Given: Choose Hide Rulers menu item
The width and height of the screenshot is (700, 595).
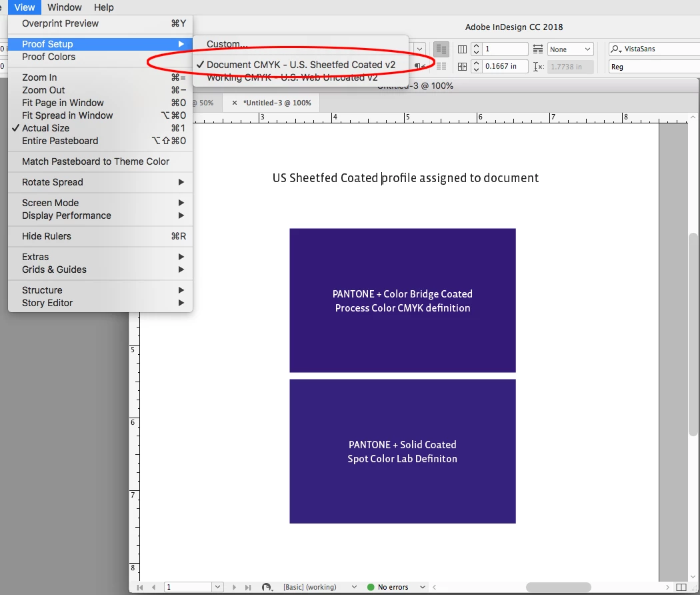Looking at the screenshot, I should pos(101,236).
